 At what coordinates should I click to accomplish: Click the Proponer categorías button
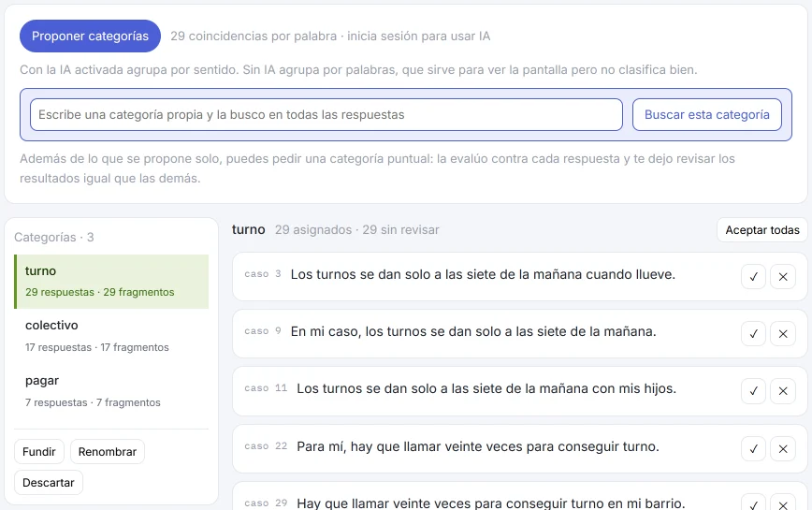point(90,36)
